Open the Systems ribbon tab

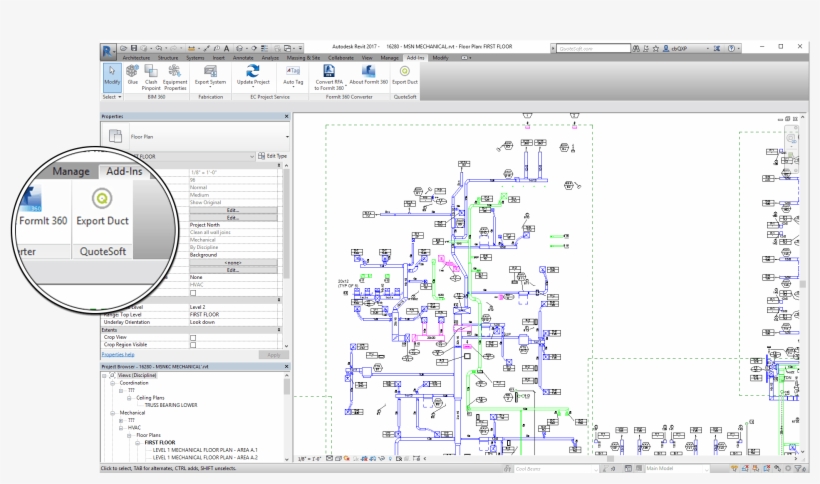coord(195,58)
